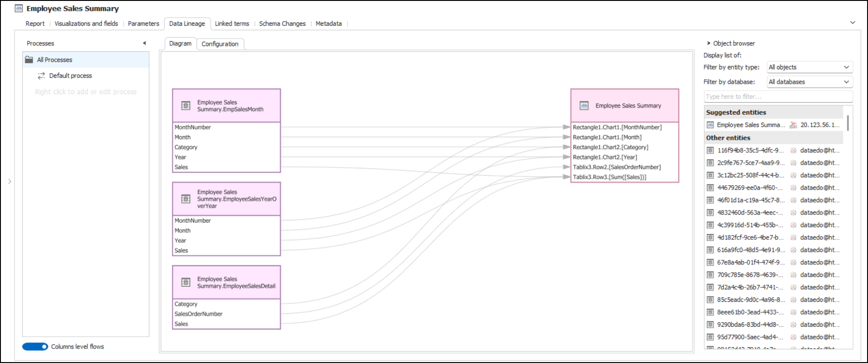Click the object browser filter text field

pos(778,96)
